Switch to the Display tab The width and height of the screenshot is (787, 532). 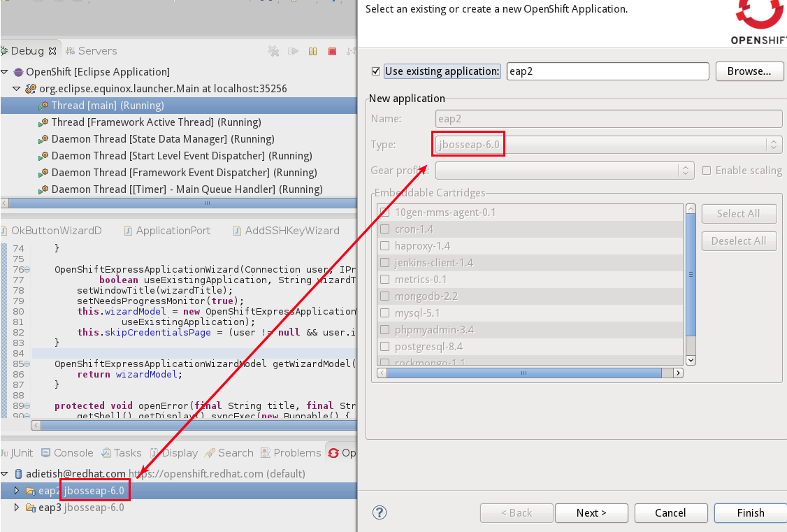174,453
